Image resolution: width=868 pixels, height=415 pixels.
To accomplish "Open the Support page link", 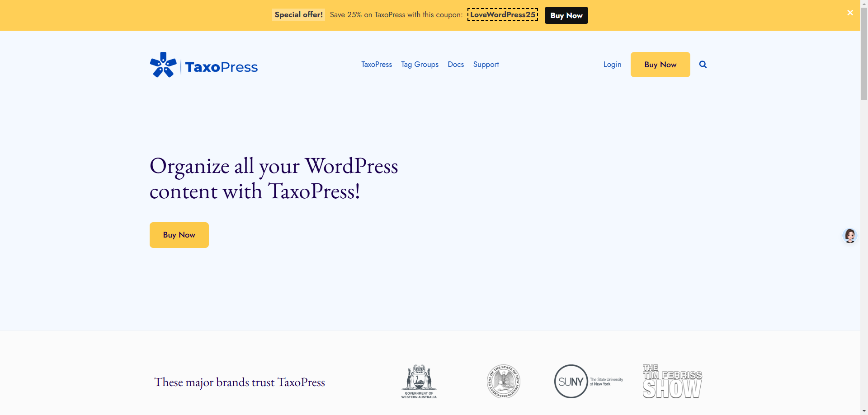I will tap(486, 65).
